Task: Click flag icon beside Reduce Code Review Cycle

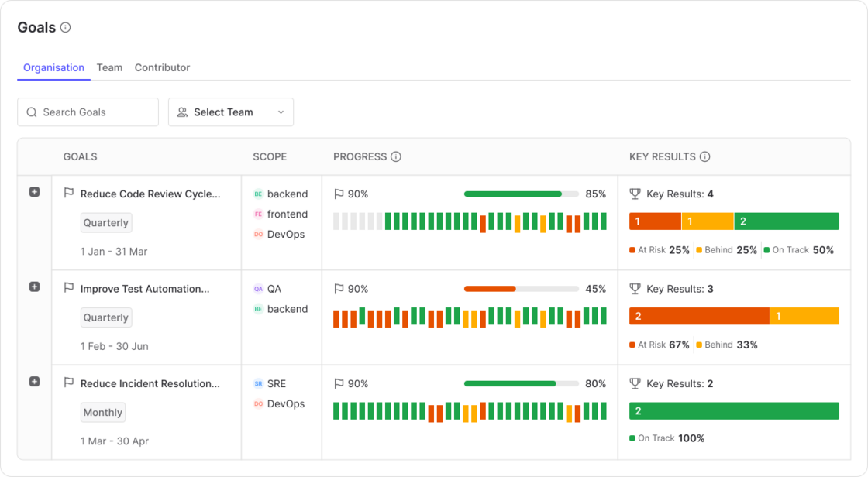Action: (x=69, y=193)
